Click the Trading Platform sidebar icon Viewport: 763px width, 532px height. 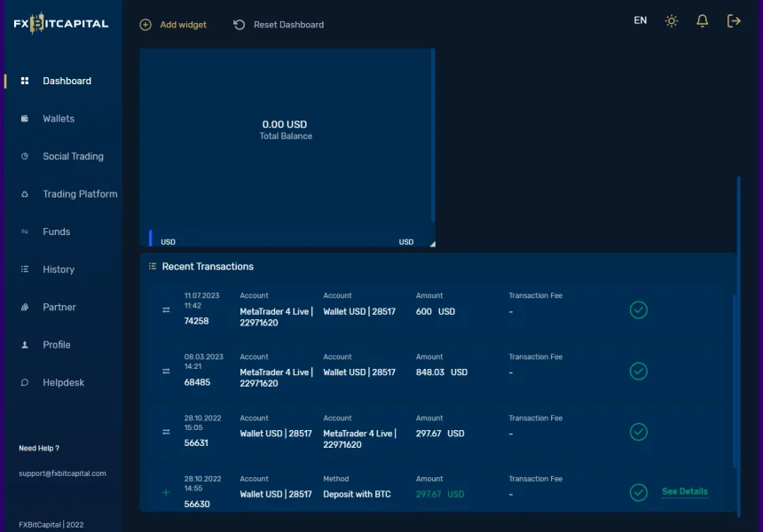(25, 194)
